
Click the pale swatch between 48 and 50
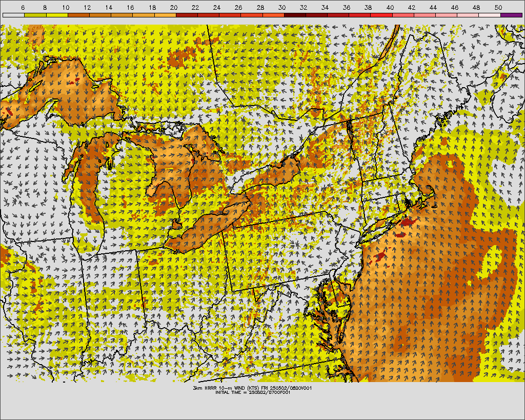click(x=490, y=15)
